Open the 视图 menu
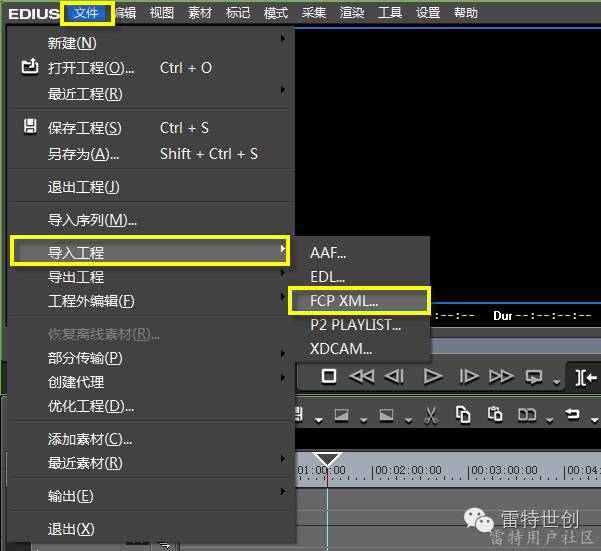Screen dimensions: 601x551 coord(161,13)
